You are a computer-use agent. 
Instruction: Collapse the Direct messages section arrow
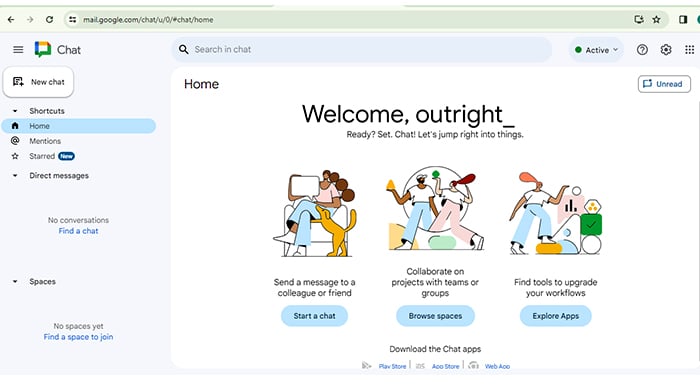[15, 175]
